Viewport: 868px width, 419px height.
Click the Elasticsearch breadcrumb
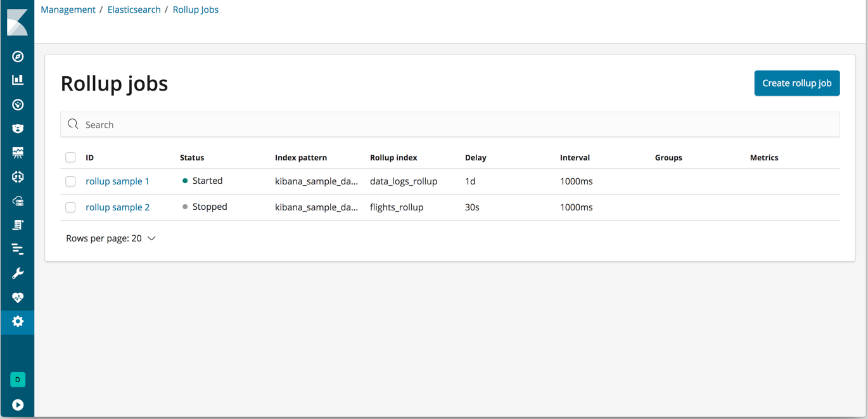point(134,10)
